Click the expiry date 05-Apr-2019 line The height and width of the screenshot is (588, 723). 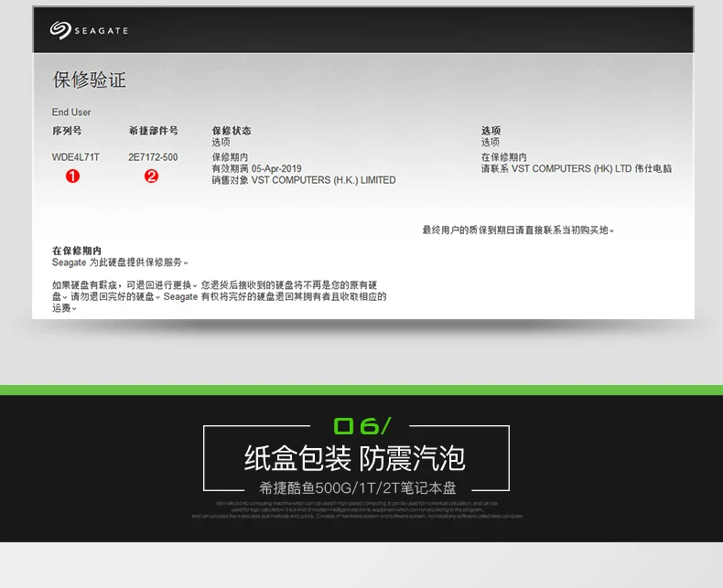point(256,168)
